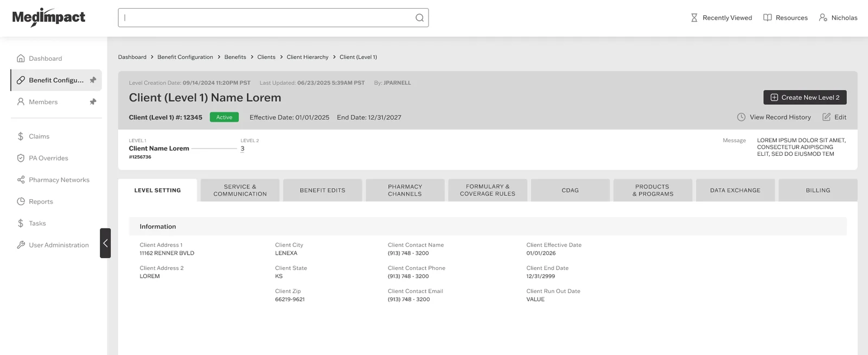Switch to the Pharmacy Channels tab
This screenshot has width=868, height=355.
coord(405,191)
